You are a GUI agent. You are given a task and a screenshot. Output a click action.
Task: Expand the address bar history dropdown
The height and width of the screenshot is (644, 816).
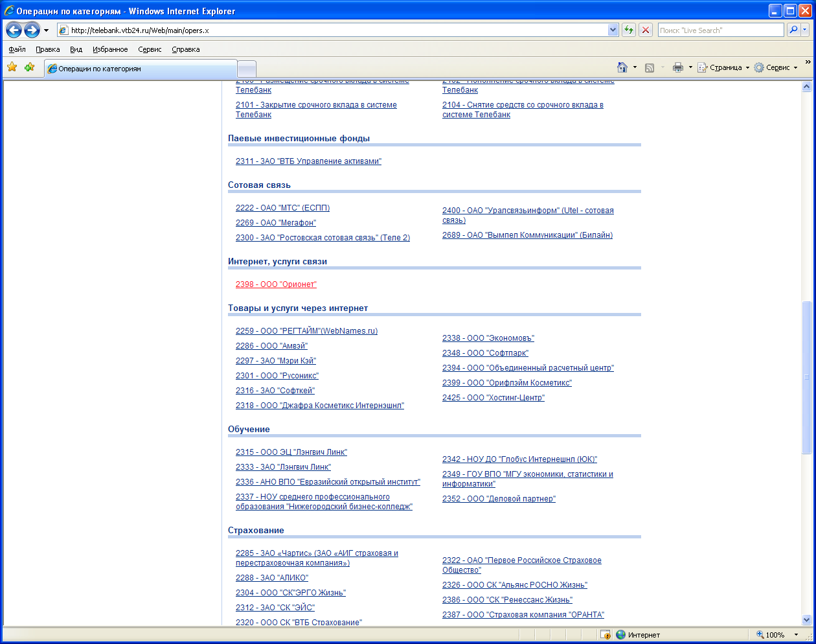tap(613, 30)
